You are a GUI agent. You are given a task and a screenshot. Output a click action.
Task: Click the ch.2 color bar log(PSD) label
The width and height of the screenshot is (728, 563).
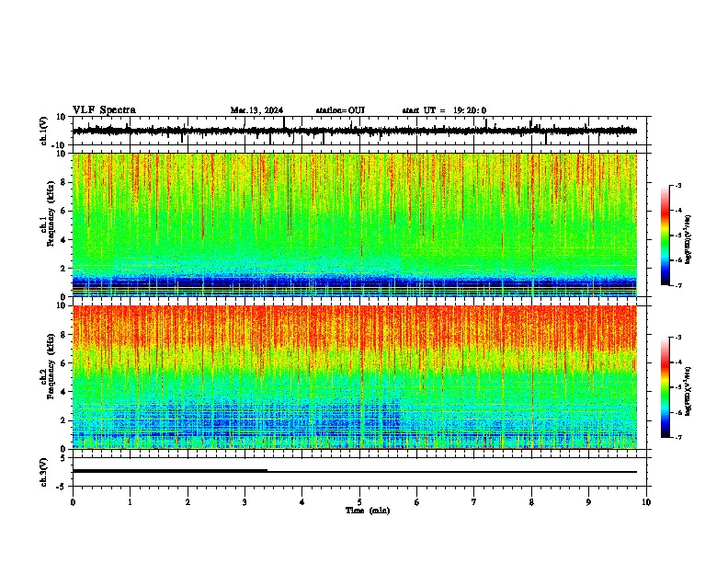click(688, 391)
